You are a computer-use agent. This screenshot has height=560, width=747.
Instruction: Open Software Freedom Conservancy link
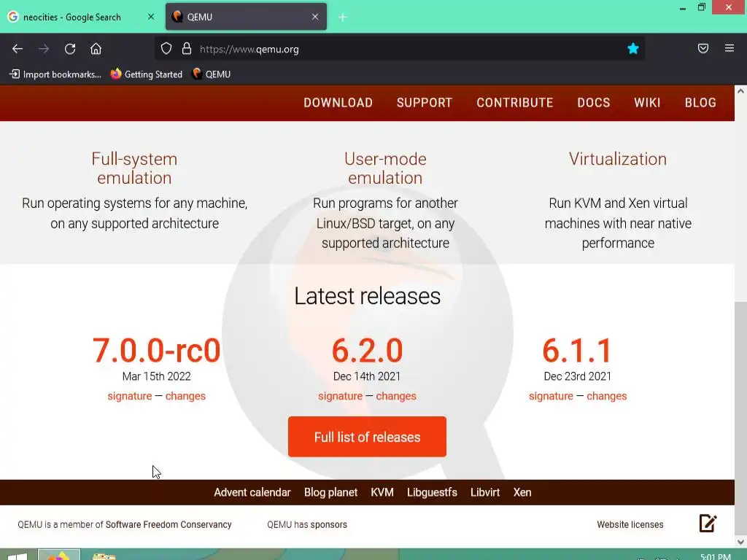[169, 525]
